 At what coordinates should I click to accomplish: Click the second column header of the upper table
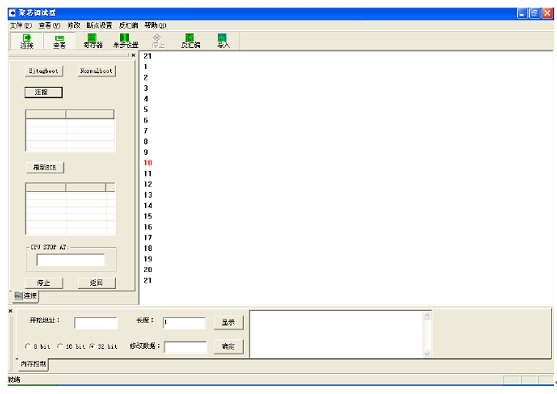coord(90,114)
